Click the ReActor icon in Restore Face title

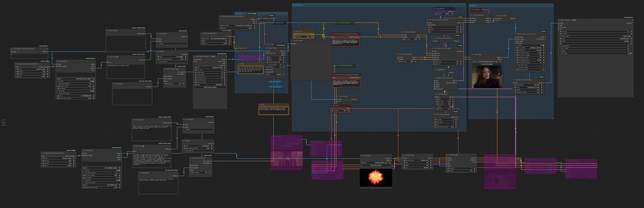(526, 80)
